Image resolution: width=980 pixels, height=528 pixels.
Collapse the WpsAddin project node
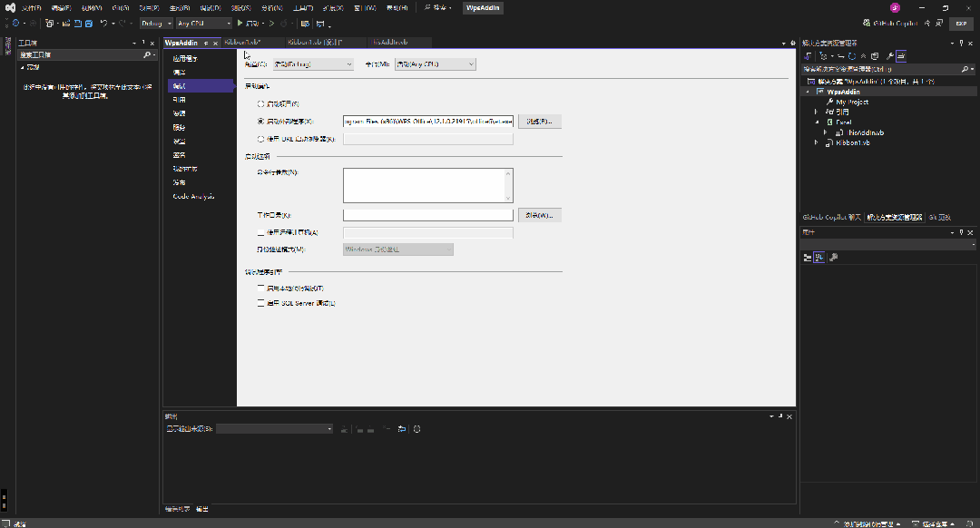808,92
